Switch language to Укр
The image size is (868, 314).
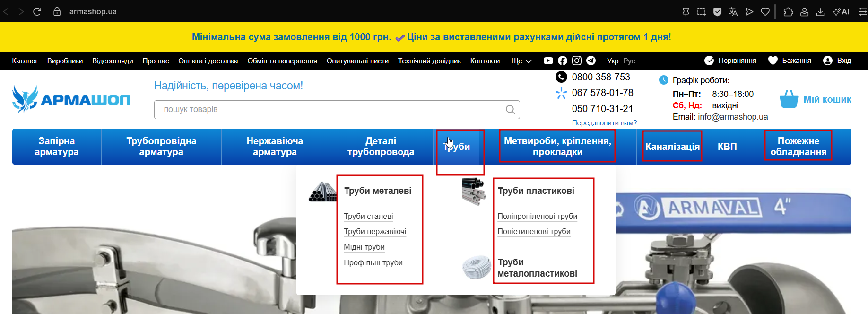coord(613,61)
